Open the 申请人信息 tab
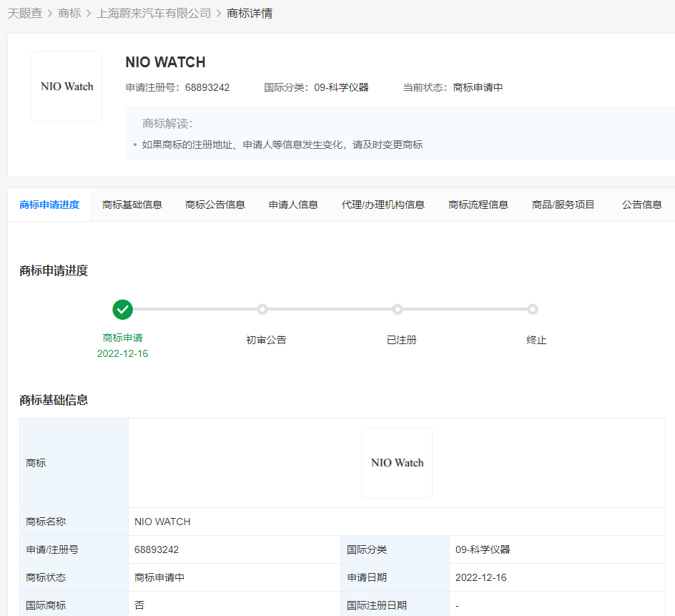 click(x=293, y=205)
